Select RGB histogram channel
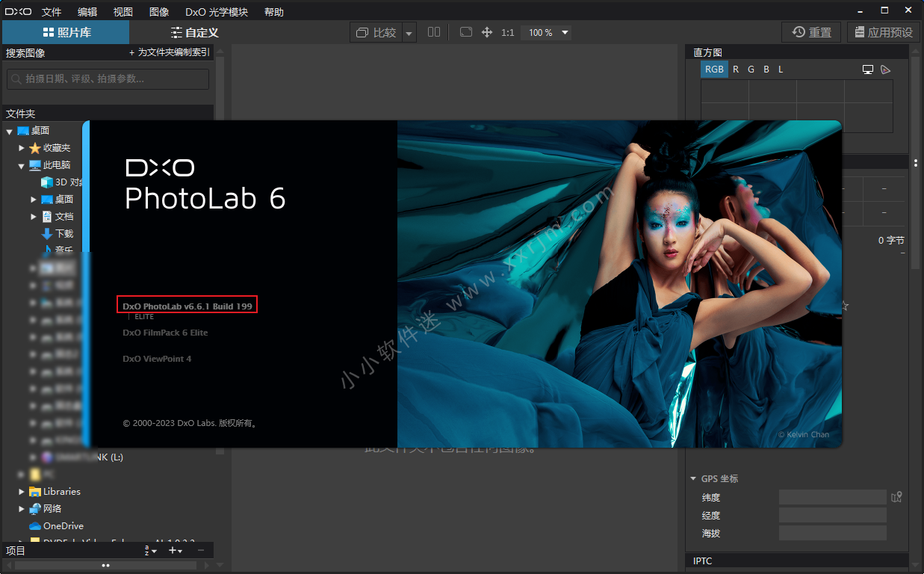 [714, 69]
